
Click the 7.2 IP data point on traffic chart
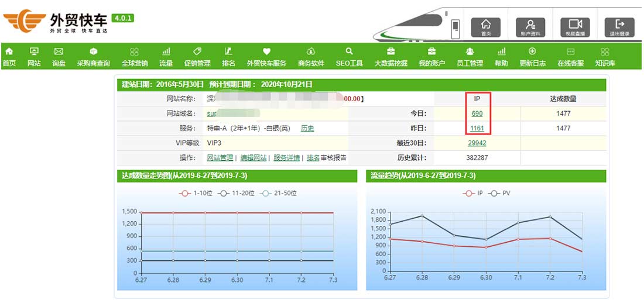(x=550, y=238)
